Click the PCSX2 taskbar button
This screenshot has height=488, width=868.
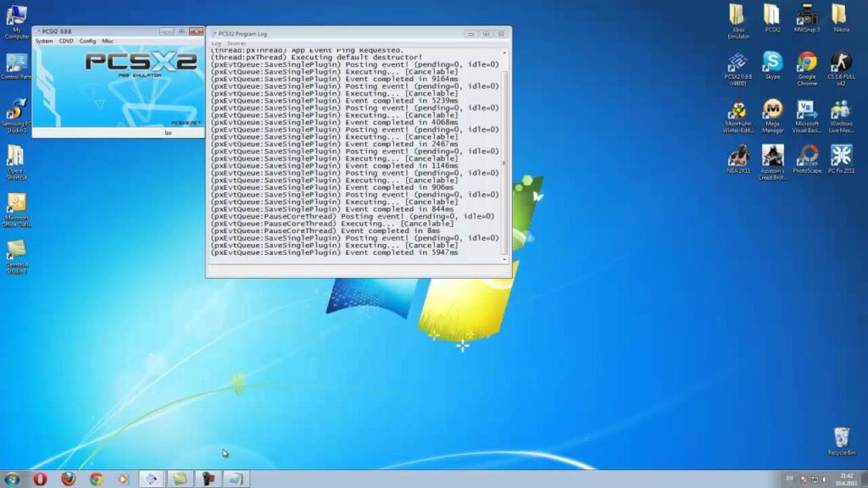pos(151,479)
